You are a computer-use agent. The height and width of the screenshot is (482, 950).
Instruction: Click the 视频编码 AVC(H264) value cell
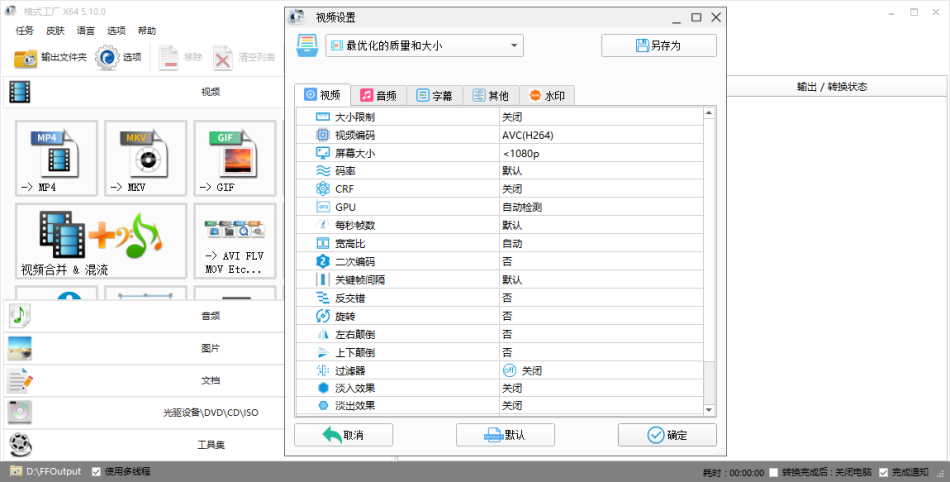click(x=601, y=135)
